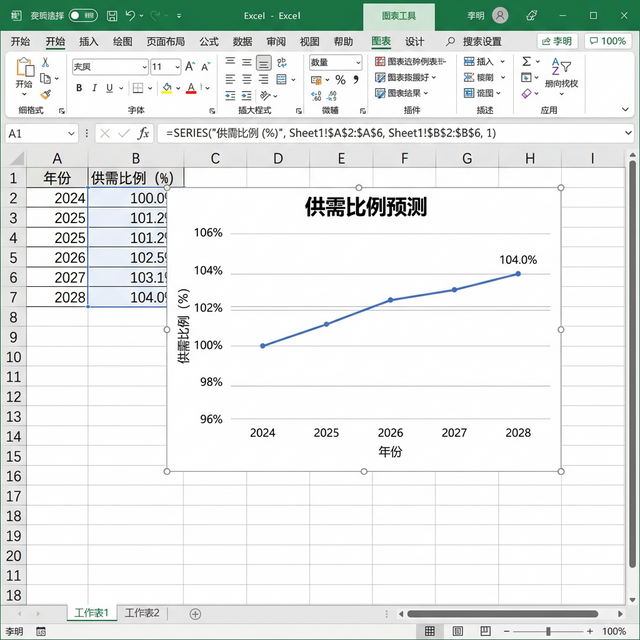Click the cut scissors icon

[46, 62]
